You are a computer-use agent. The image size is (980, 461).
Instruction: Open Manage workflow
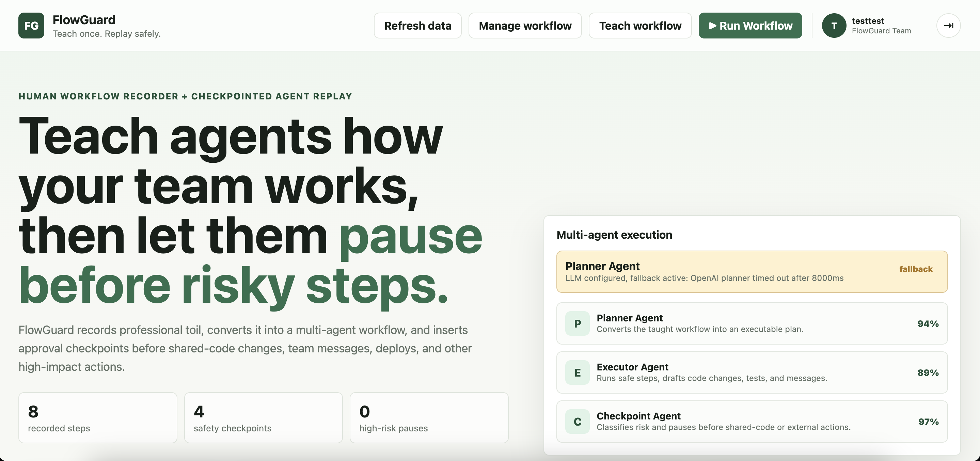coord(525,26)
